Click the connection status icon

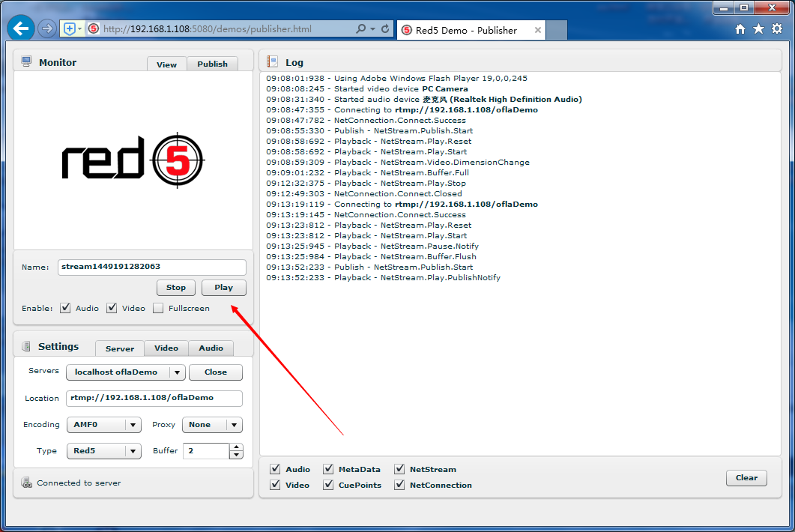point(26,483)
